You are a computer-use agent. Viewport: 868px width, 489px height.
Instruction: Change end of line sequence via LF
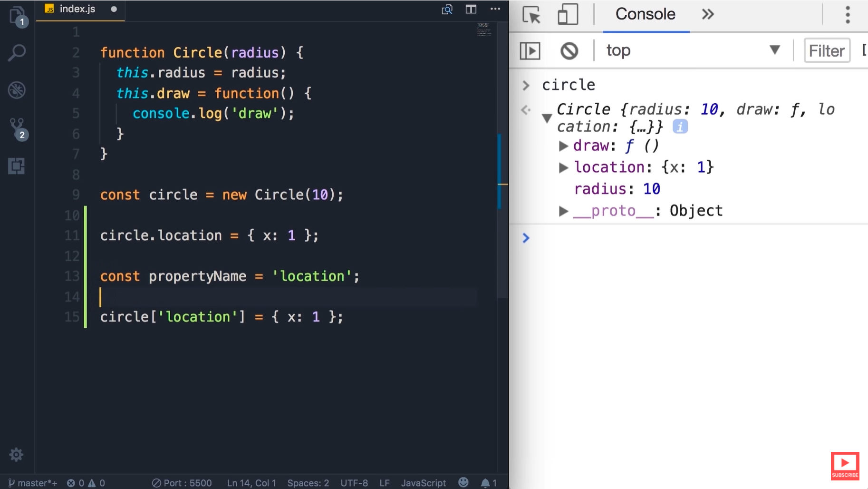tap(385, 483)
